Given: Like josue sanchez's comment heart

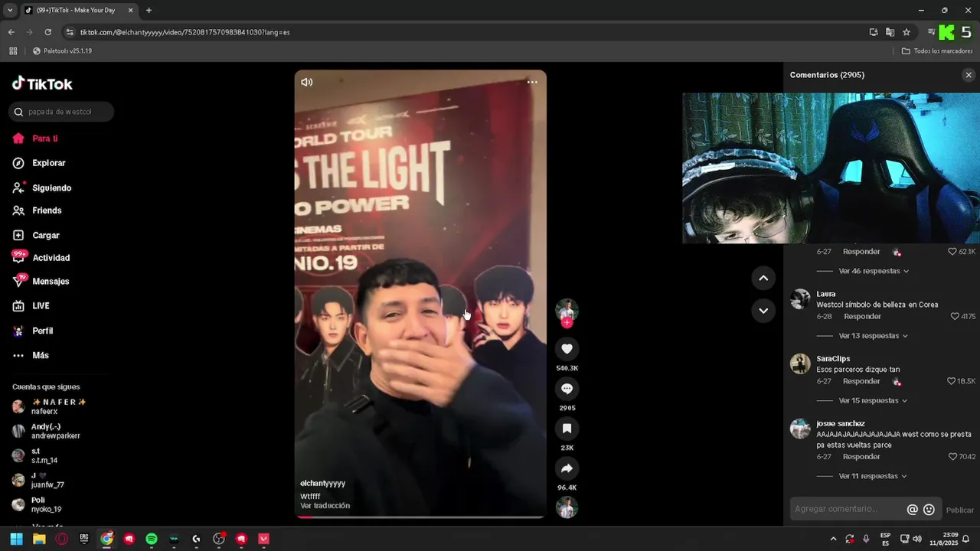Looking at the screenshot, I should [952, 457].
